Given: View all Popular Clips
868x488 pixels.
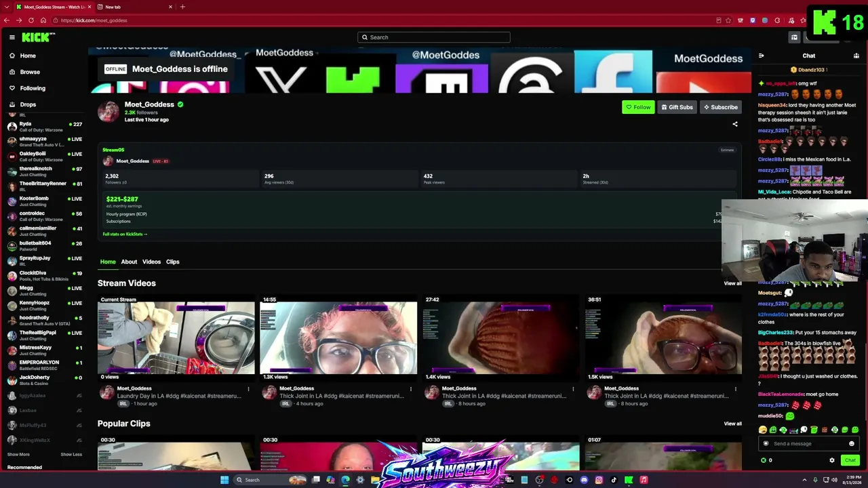Looking at the screenshot, I should pyautogui.click(x=733, y=424).
